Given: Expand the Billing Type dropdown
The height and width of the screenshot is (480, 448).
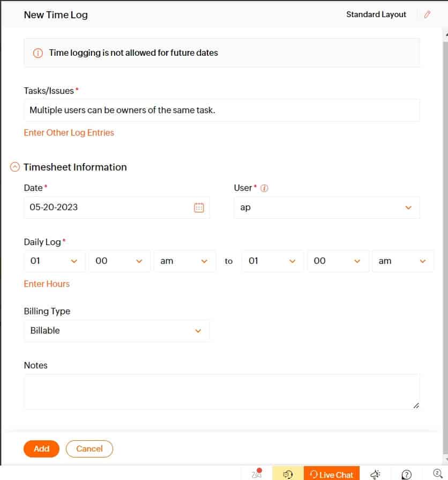Looking at the screenshot, I should [117, 330].
